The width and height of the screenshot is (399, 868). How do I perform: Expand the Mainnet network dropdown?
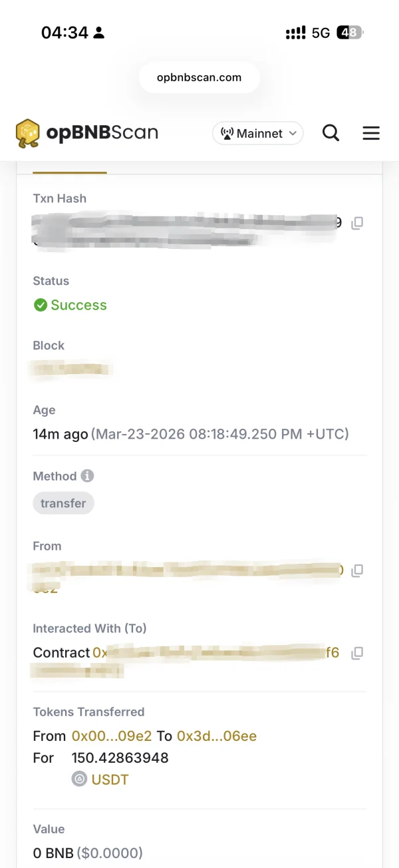click(x=258, y=133)
